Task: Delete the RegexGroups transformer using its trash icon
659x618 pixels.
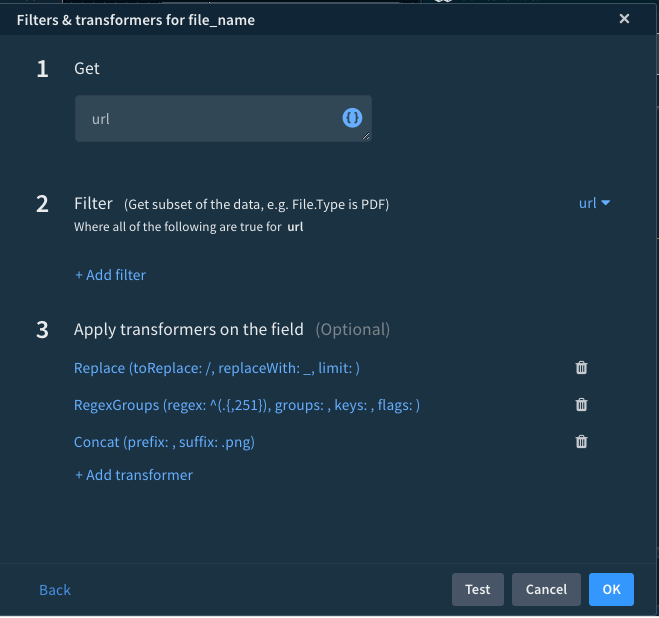Action: click(x=581, y=405)
